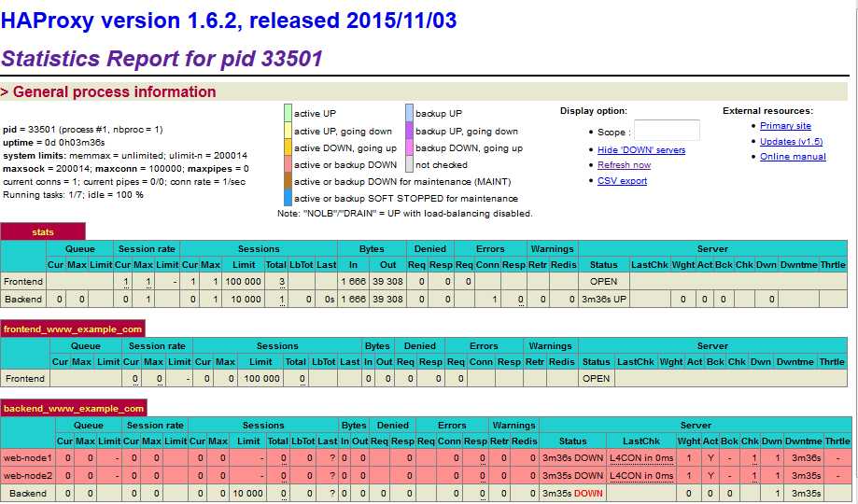Image resolution: width=858 pixels, height=504 pixels.
Task: Click the stats proxy title
Action: coord(43,232)
